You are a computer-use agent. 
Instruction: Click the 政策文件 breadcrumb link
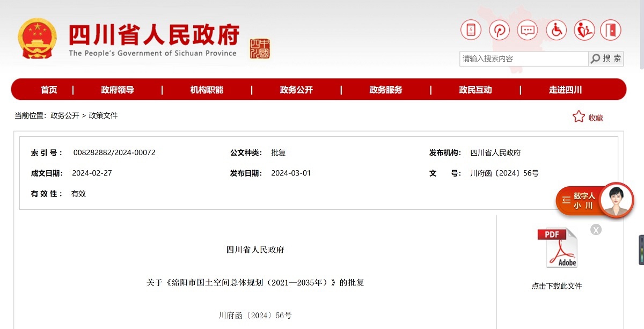103,115
